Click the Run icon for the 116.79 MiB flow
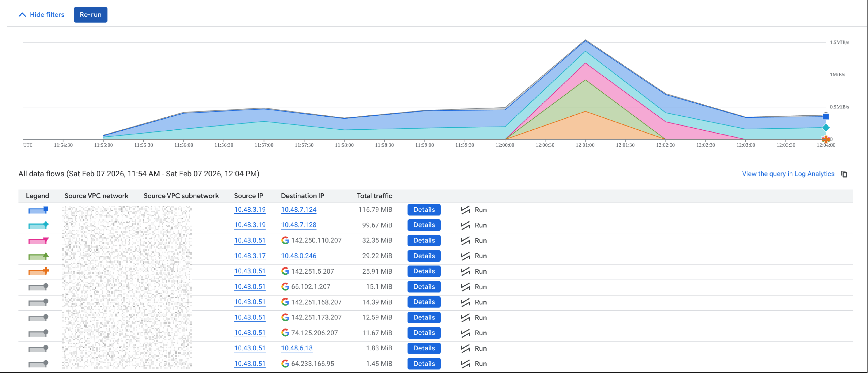The height and width of the screenshot is (373, 868). [465, 209]
